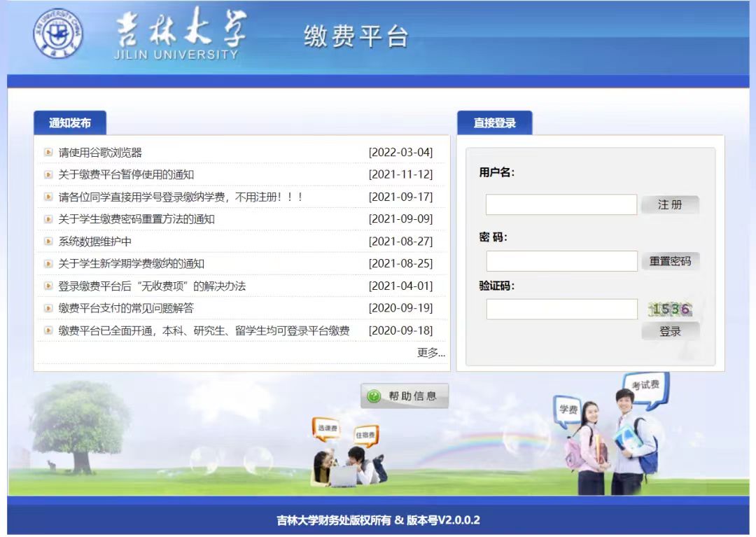This screenshot has height=537, width=756.
Task: Focus the 用户名 username input field
Action: pyautogui.click(x=561, y=204)
